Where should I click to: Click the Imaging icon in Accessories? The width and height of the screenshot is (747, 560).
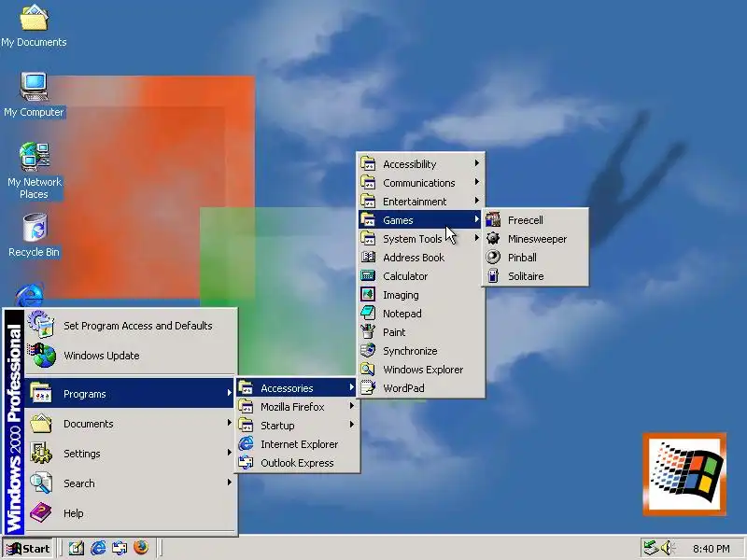pyautogui.click(x=368, y=295)
